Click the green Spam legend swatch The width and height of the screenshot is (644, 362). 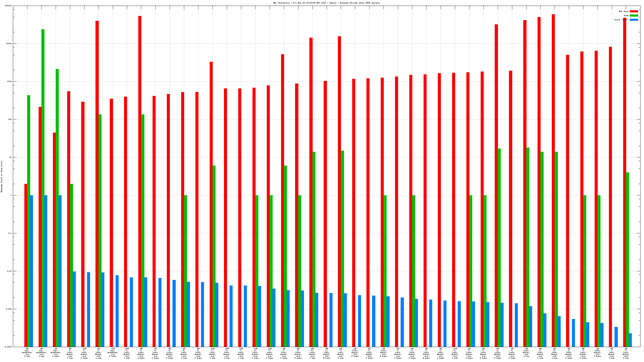coord(633,15)
